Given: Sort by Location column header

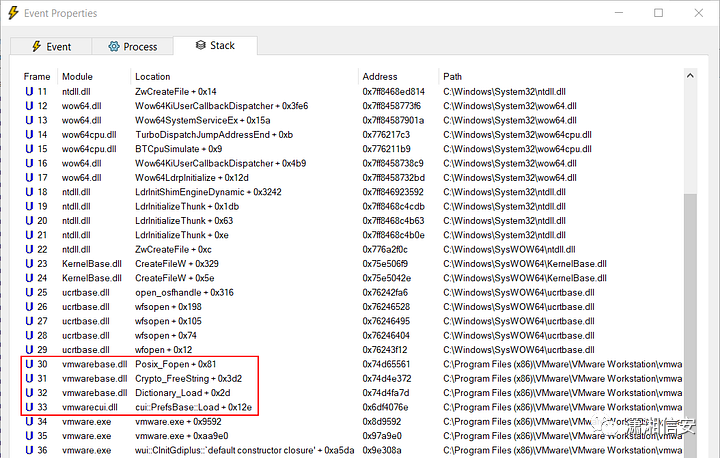Looking at the screenshot, I should 152,76.
